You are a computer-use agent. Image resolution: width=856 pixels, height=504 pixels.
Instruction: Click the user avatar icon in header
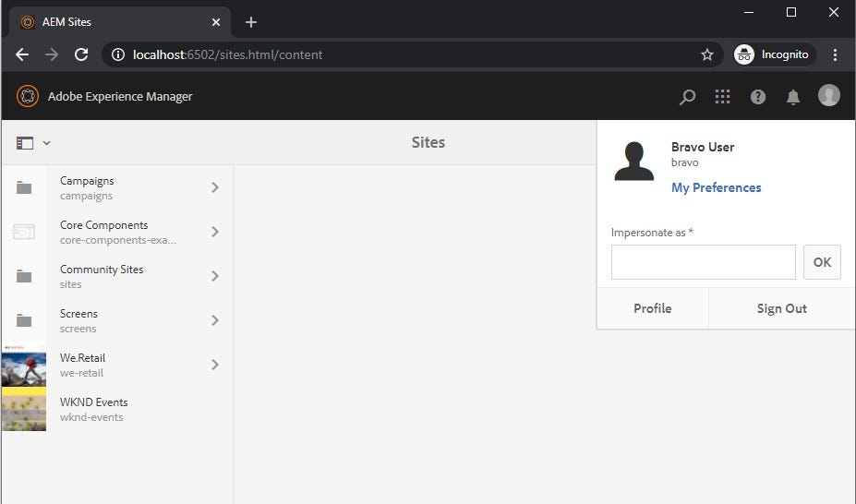click(828, 95)
